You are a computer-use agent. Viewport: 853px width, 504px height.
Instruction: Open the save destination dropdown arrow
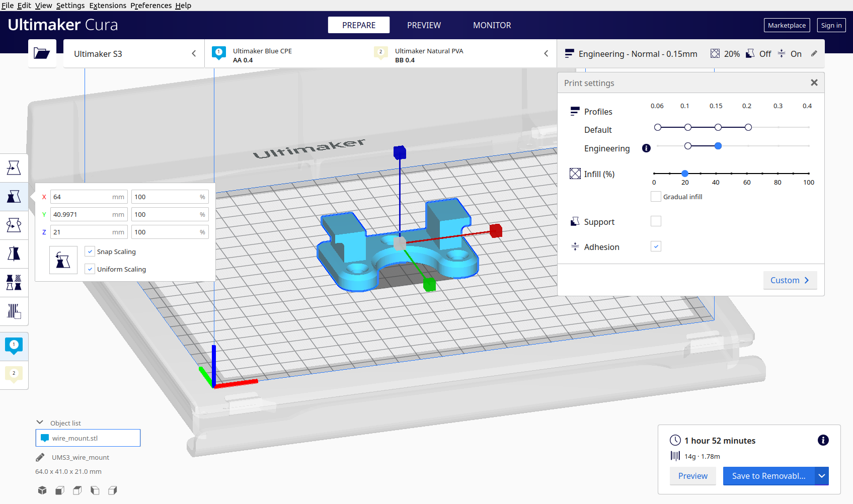click(822, 476)
